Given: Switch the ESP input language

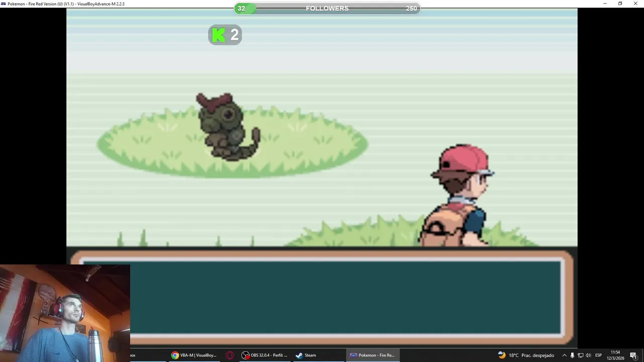Looking at the screenshot, I should (x=599, y=355).
